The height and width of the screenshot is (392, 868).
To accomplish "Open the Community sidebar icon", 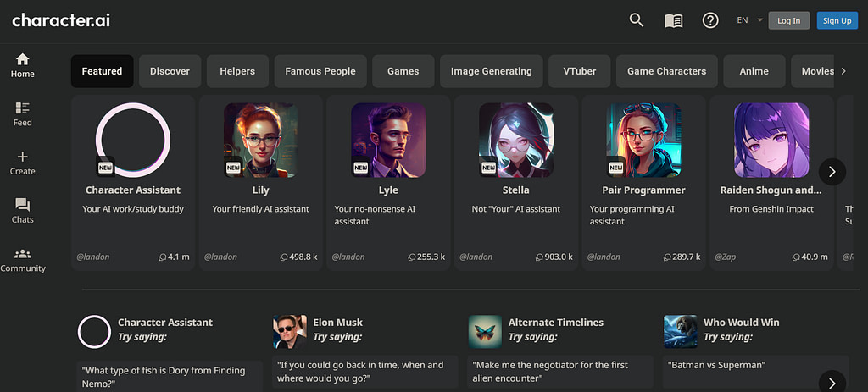I will [x=23, y=260].
